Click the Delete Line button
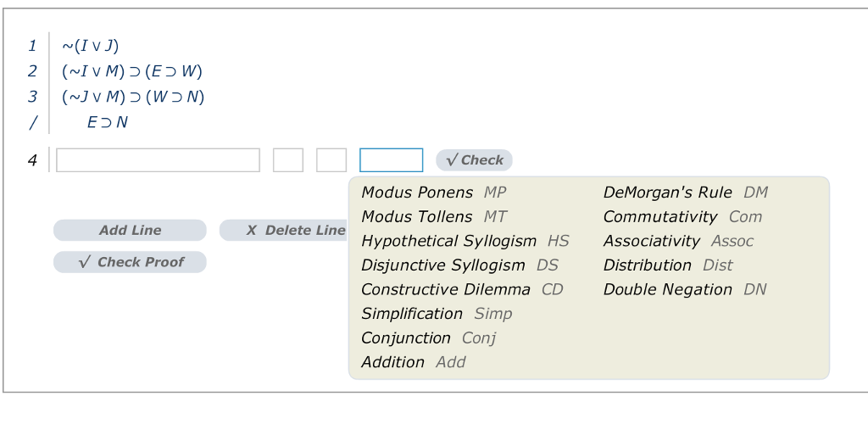 [284, 230]
